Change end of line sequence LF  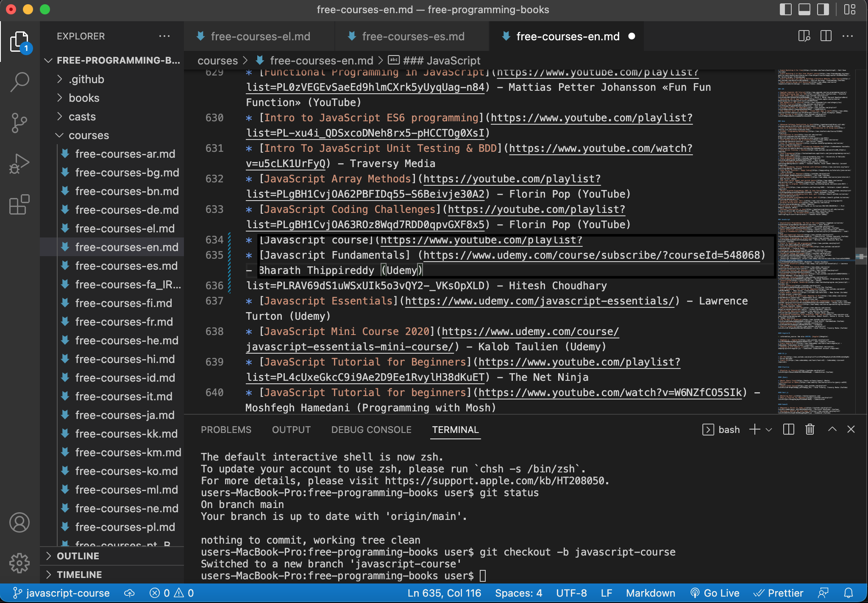tap(606, 593)
